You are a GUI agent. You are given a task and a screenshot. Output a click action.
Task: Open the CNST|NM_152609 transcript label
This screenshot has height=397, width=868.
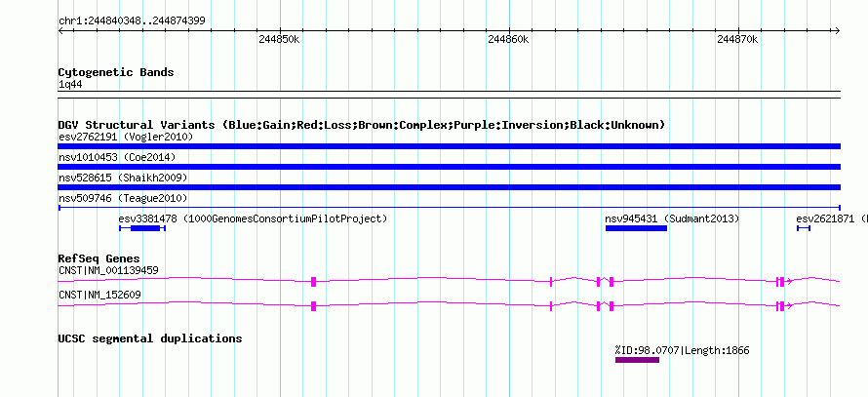99,296
